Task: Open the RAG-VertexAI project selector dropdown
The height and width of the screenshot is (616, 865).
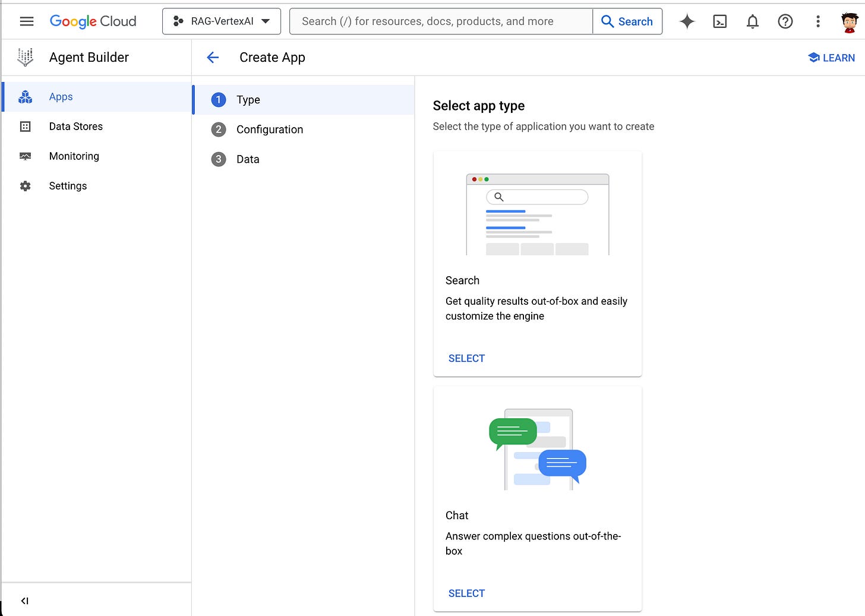Action: tap(222, 21)
